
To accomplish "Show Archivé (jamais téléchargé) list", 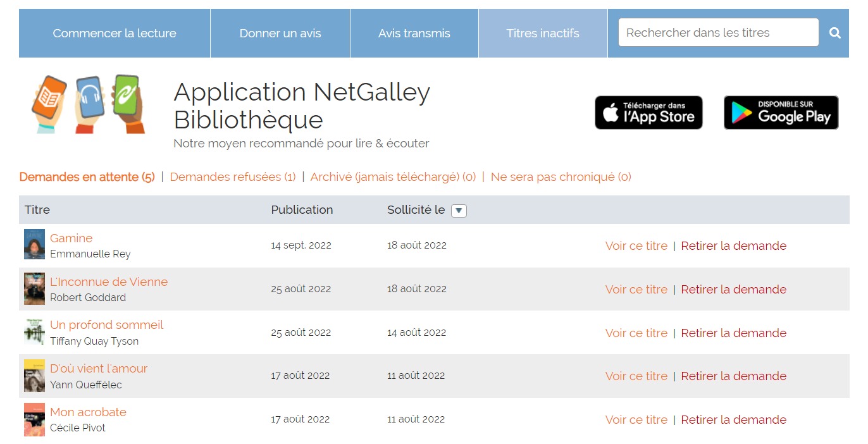I will tap(393, 177).
